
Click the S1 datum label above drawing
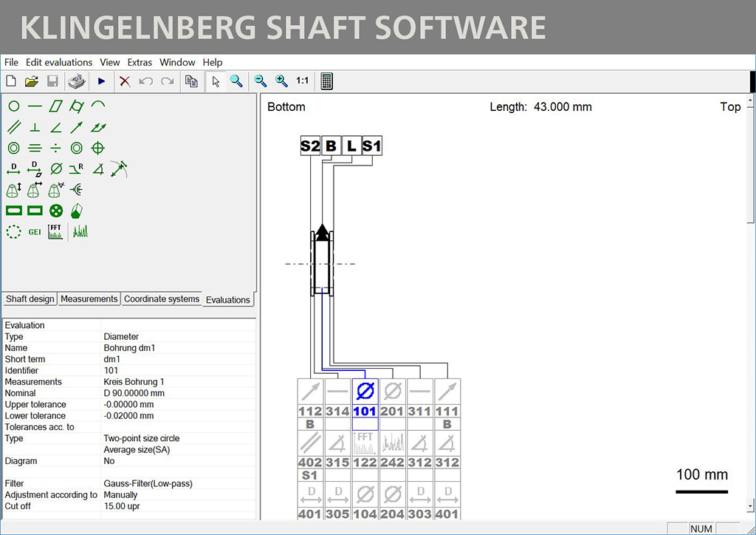click(x=372, y=146)
